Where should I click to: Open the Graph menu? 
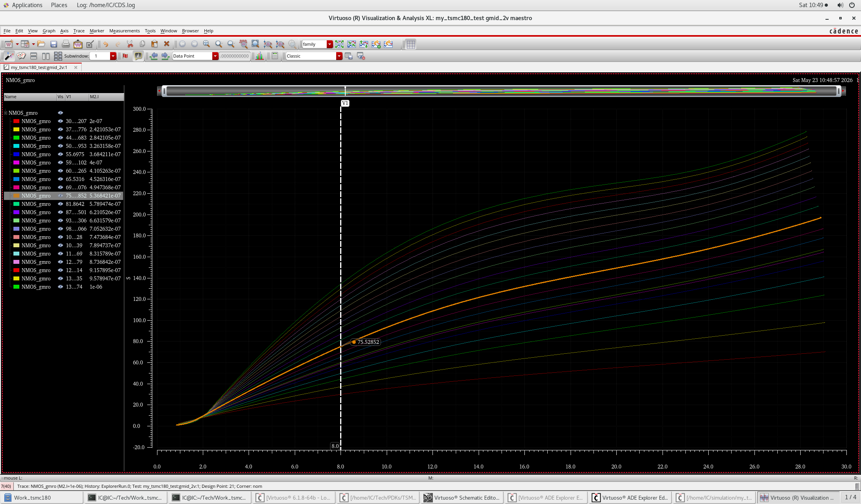[49, 31]
